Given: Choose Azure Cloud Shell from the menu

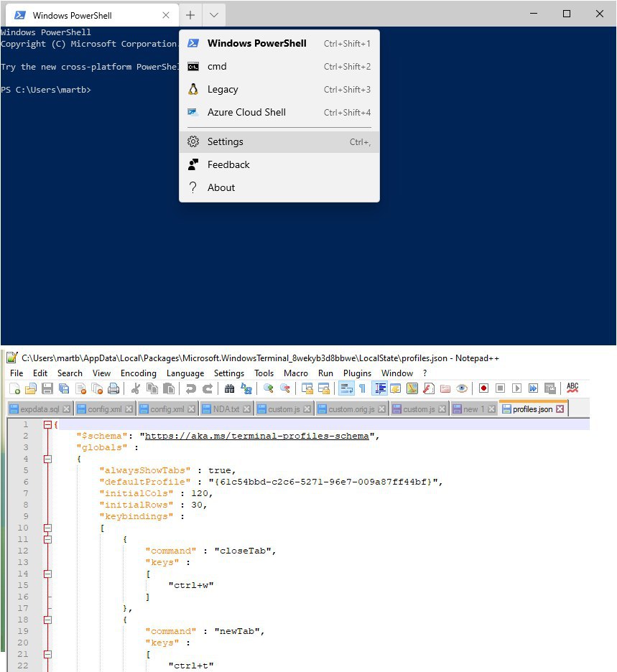Looking at the screenshot, I should pos(279,112).
